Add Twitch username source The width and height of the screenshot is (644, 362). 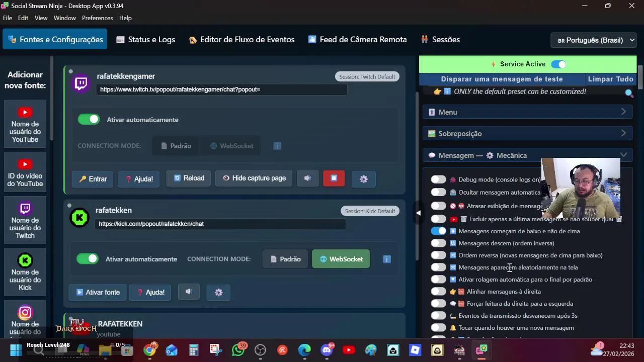point(25,221)
